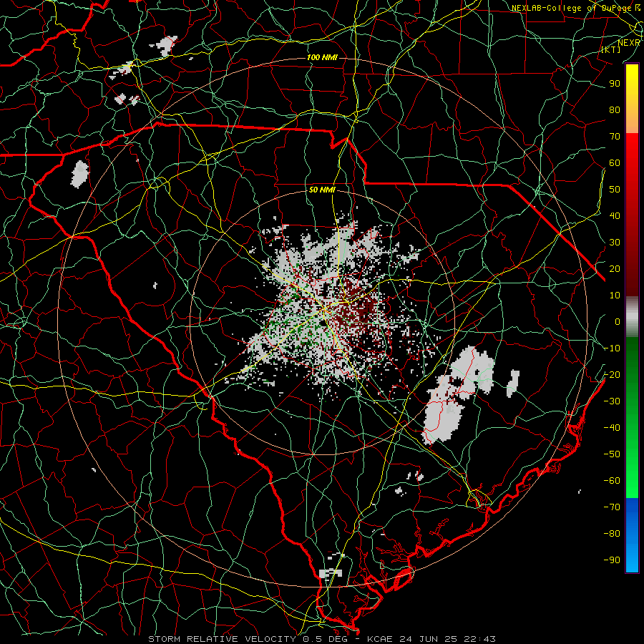Screen dimensions: 644x644
Task: Select the -90 value on the velocity scale
Action: click(612, 560)
